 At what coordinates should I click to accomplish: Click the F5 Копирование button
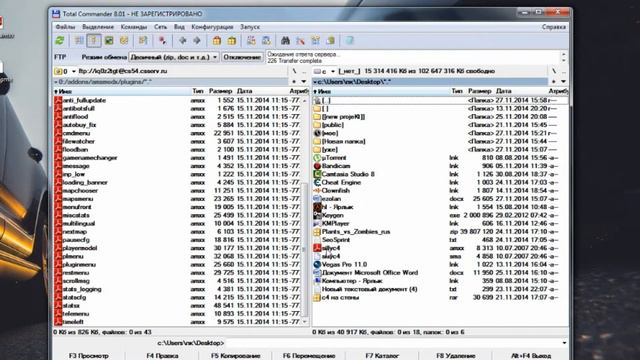[x=236, y=356]
